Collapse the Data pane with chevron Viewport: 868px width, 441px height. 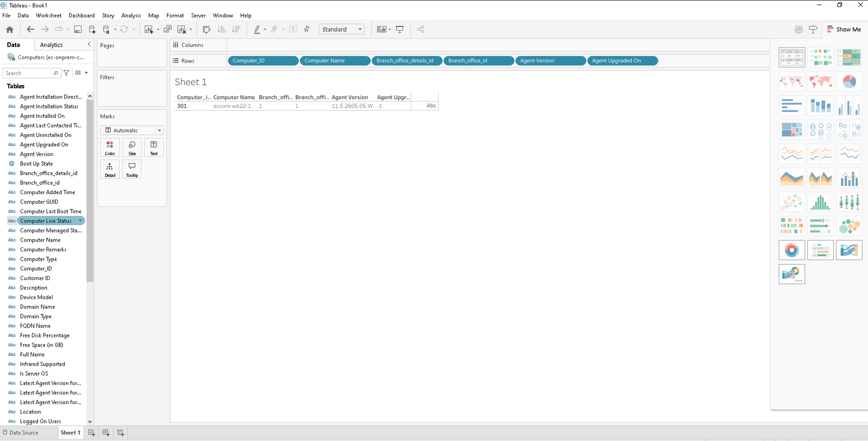89,45
